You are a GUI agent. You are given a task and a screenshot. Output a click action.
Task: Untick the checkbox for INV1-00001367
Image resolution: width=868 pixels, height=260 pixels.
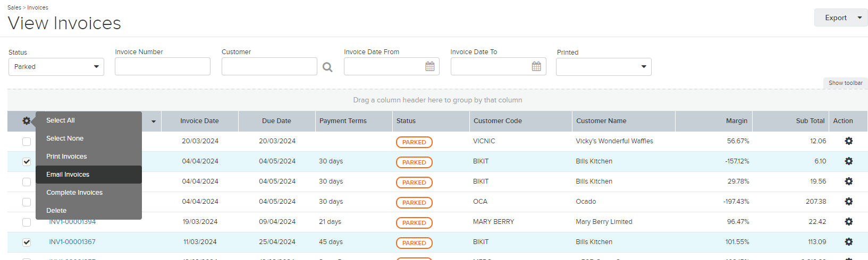(27, 242)
